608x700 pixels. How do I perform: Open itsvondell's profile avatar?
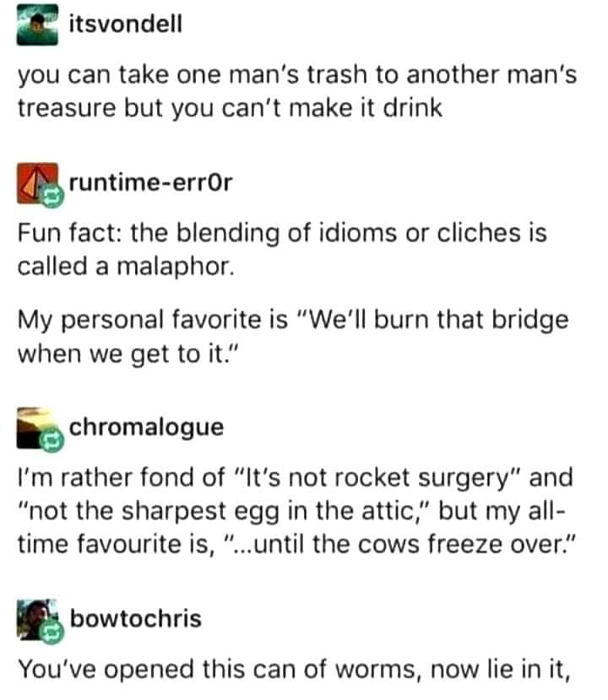click(x=37, y=24)
